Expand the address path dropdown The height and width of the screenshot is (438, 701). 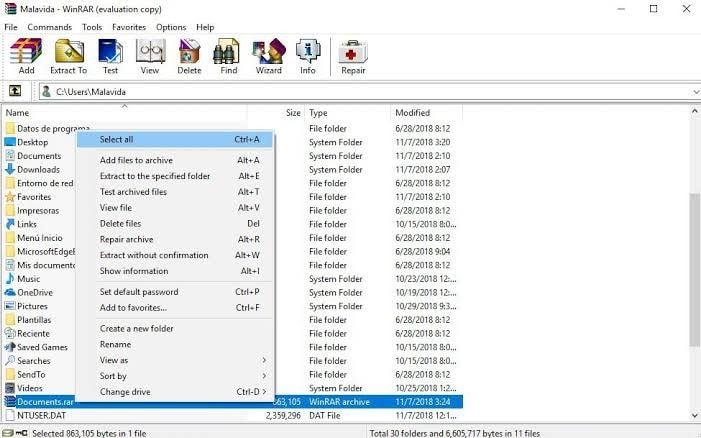(696, 92)
